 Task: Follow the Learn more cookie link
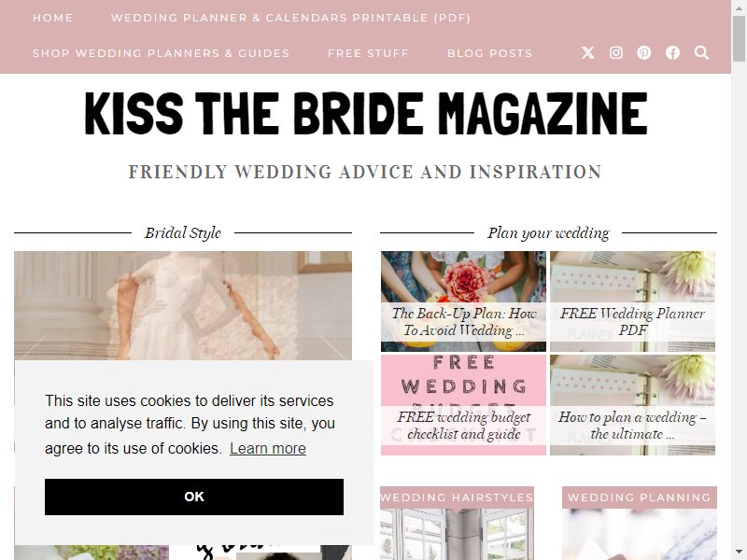pos(268,448)
